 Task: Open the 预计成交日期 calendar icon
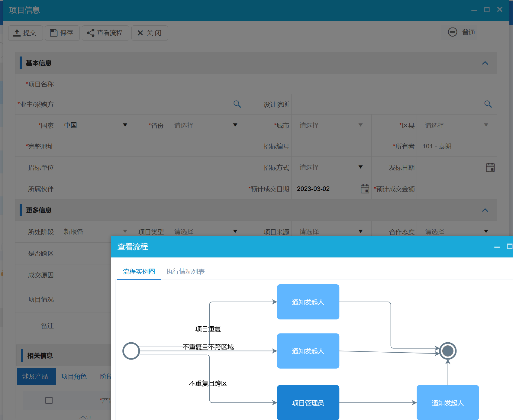365,189
